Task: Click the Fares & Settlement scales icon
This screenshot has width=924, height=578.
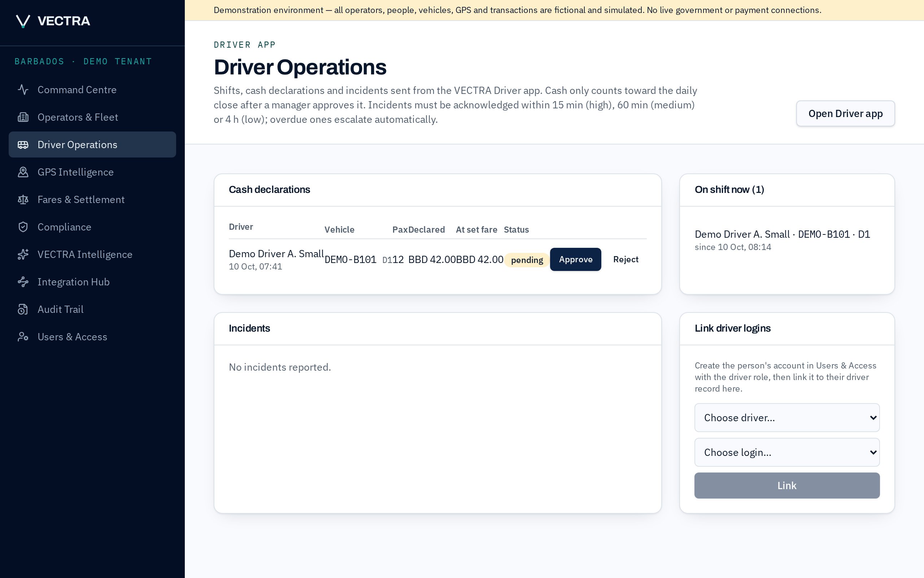Action: 23,199
